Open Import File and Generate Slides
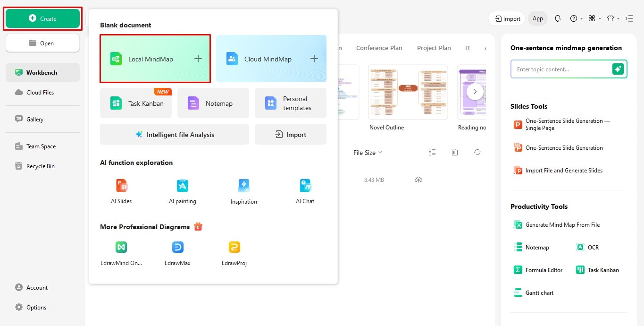This screenshot has height=326, width=644. click(558, 170)
